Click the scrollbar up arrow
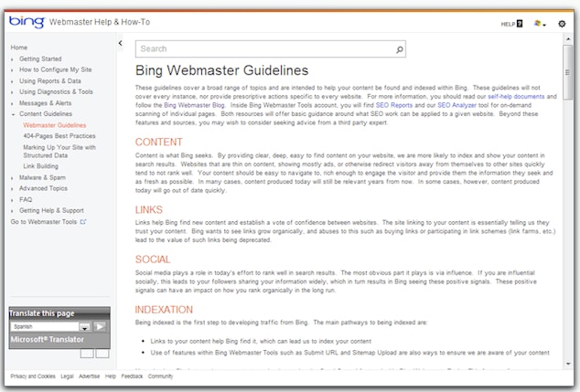580x392 pixels. click(568, 38)
